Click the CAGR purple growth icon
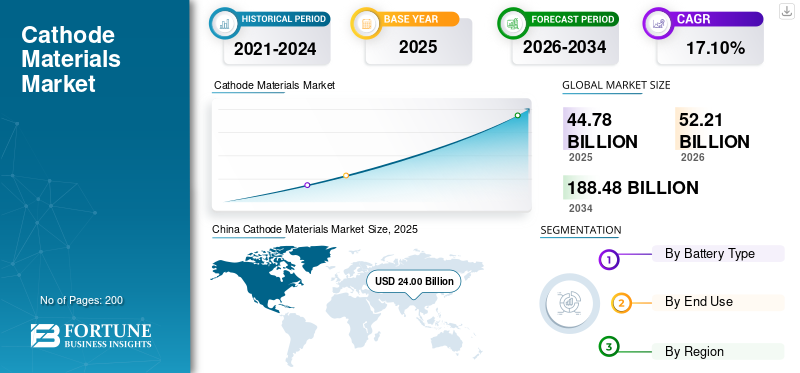The height and width of the screenshot is (373, 800). point(657,22)
